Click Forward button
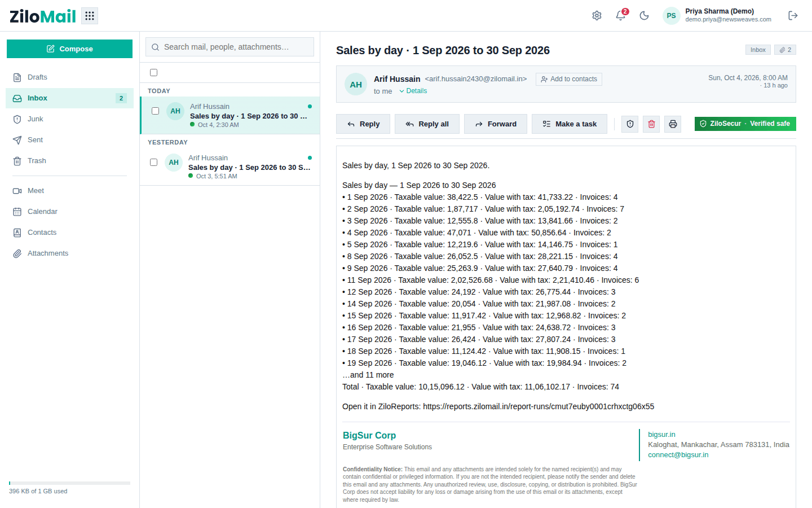The image size is (812, 508). [x=496, y=124]
